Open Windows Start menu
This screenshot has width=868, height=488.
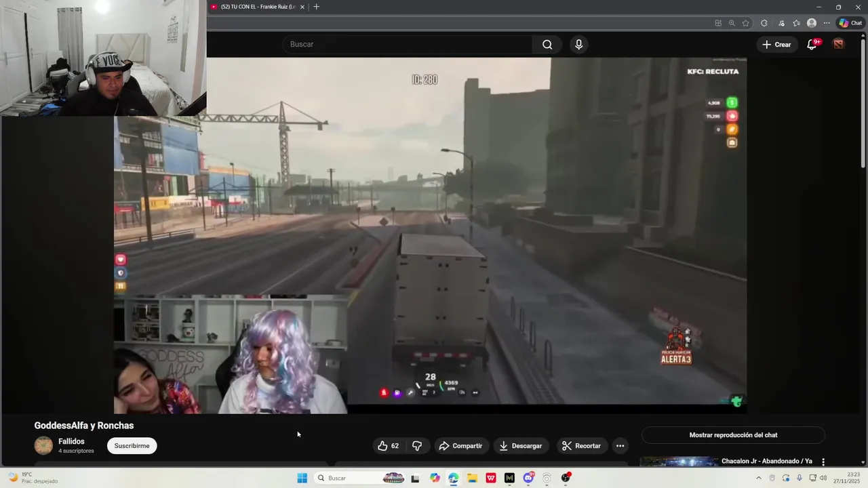(302, 478)
